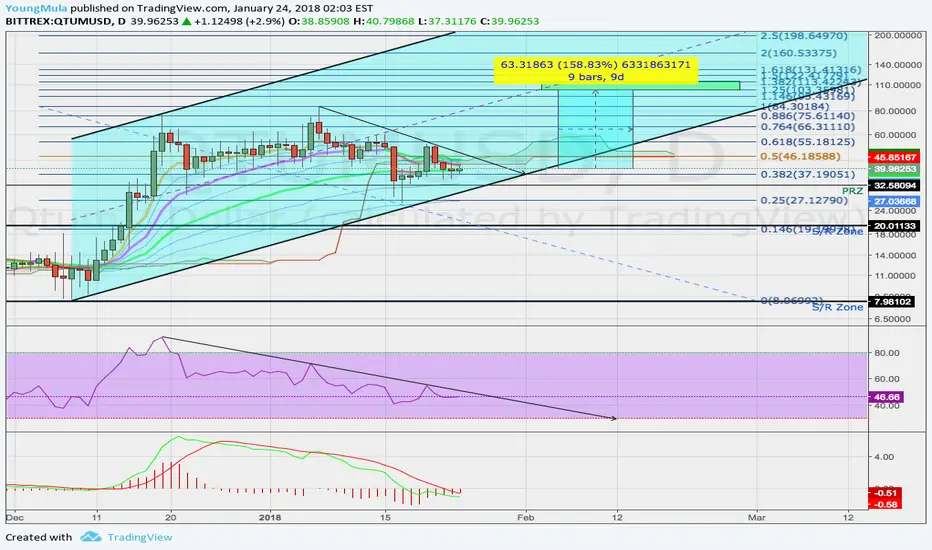The height and width of the screenshot is (550, 932).
Task: Click the 0.886(75.61140) Fibonacci label
Action: pyautogui.click(x=808, y=116)
